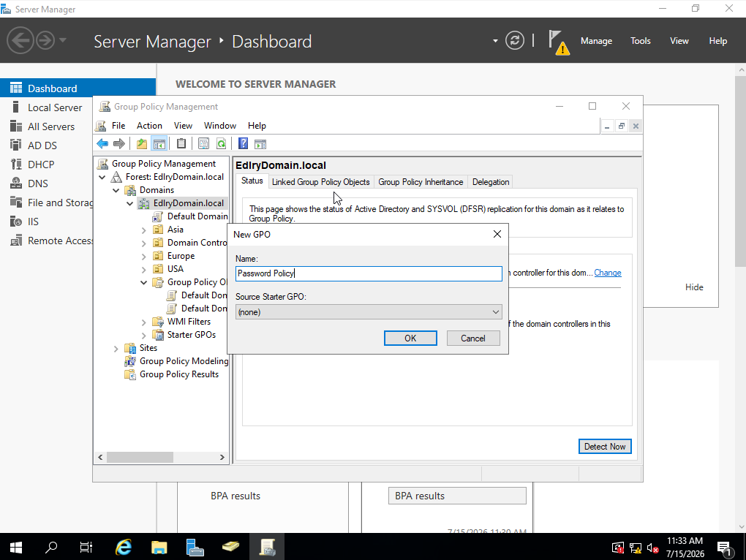Viewport: 746px width, 560px height.
Task: Open the blue question mark Help icon
Action: point(243,143)
